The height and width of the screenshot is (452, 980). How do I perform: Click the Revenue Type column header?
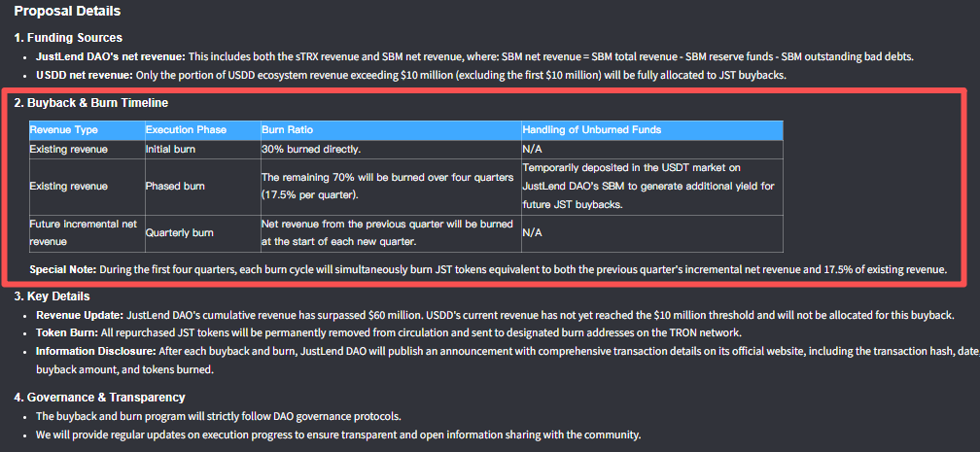[64, 129]
